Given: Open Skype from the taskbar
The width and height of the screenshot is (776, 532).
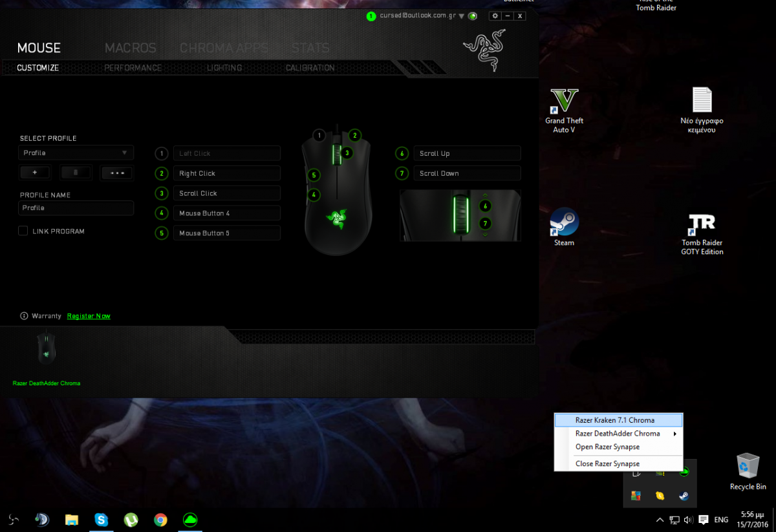Looking at the screenshot, I should [x=101, y=519].
